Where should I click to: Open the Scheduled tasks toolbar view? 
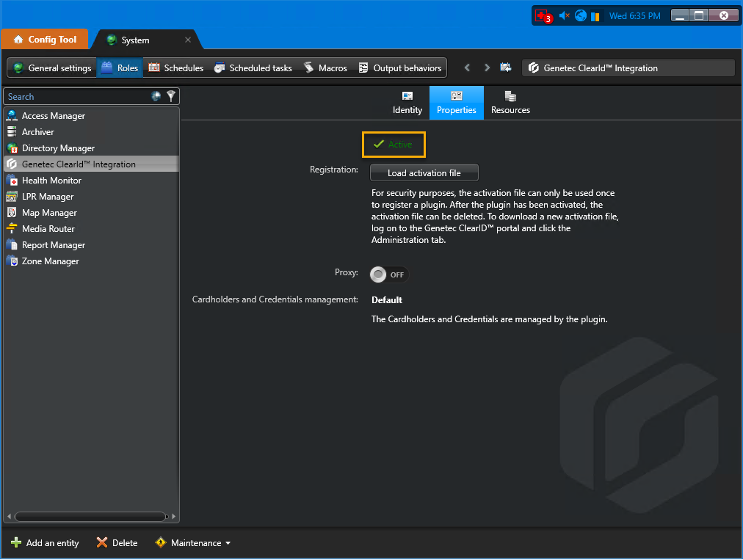(253, 68)
